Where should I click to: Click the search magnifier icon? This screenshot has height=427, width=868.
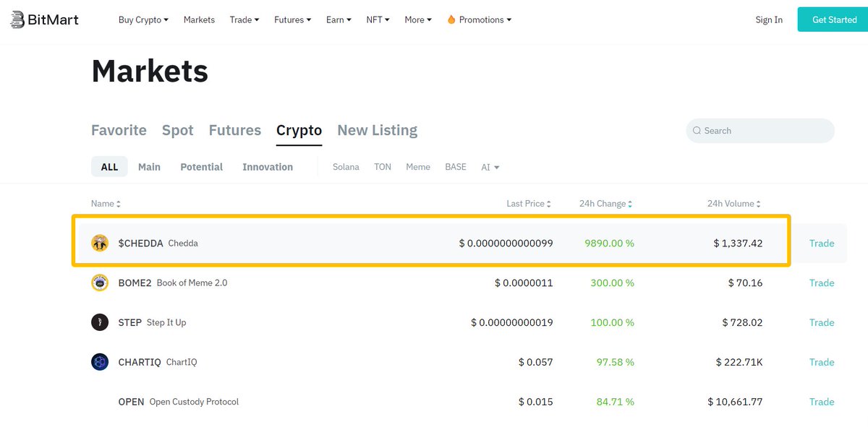(697, 131)
